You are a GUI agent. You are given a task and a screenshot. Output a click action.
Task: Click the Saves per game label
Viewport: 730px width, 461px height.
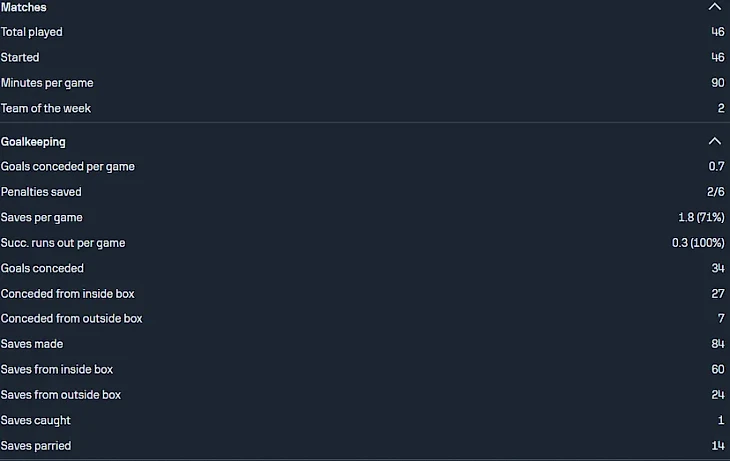tap(42, 218)
